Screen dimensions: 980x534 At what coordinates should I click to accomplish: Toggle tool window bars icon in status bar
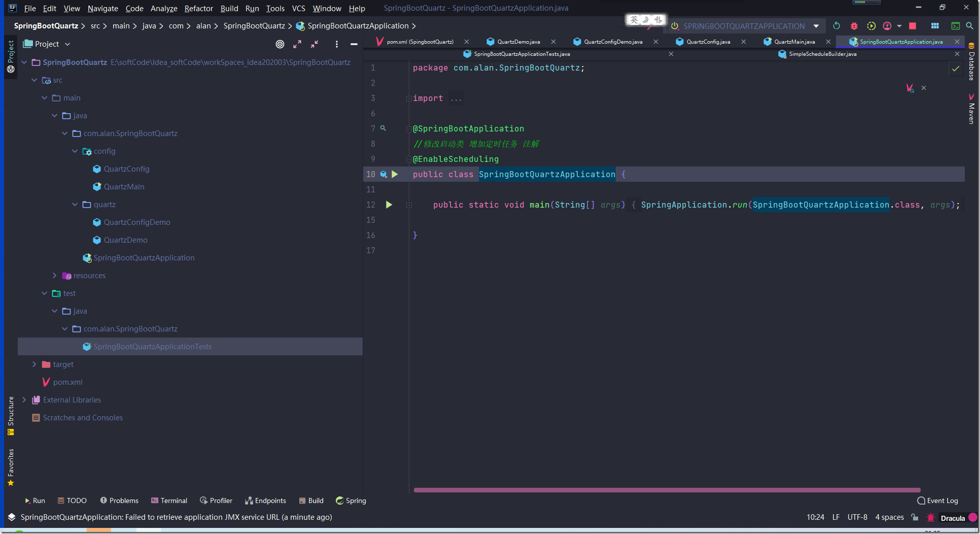tap(12, 517)
